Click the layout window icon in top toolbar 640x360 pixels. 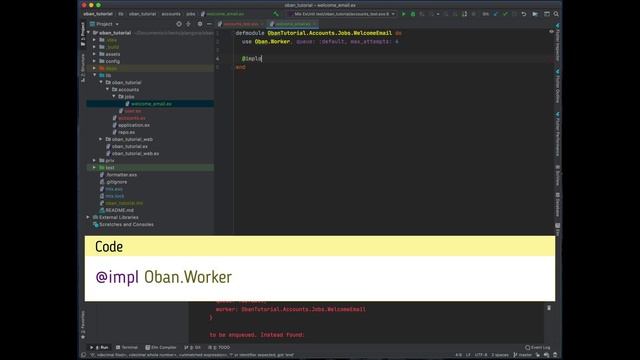(x=547, y=14)
